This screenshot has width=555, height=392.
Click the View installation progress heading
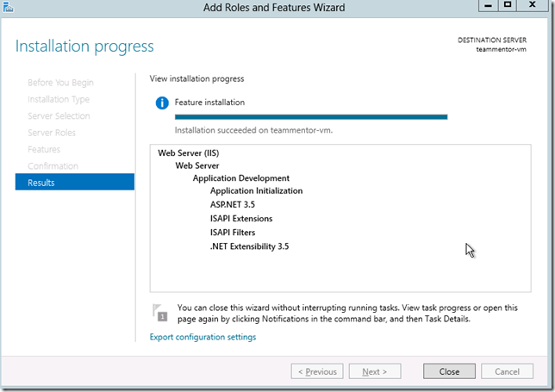[196, 78]
